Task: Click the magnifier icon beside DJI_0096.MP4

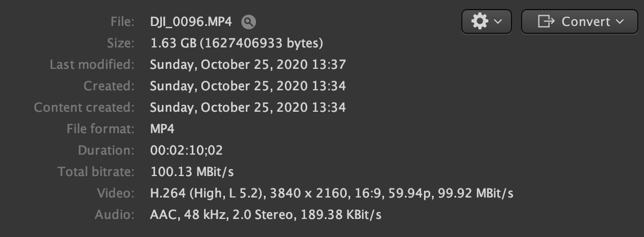Action: tap(249, 22)
